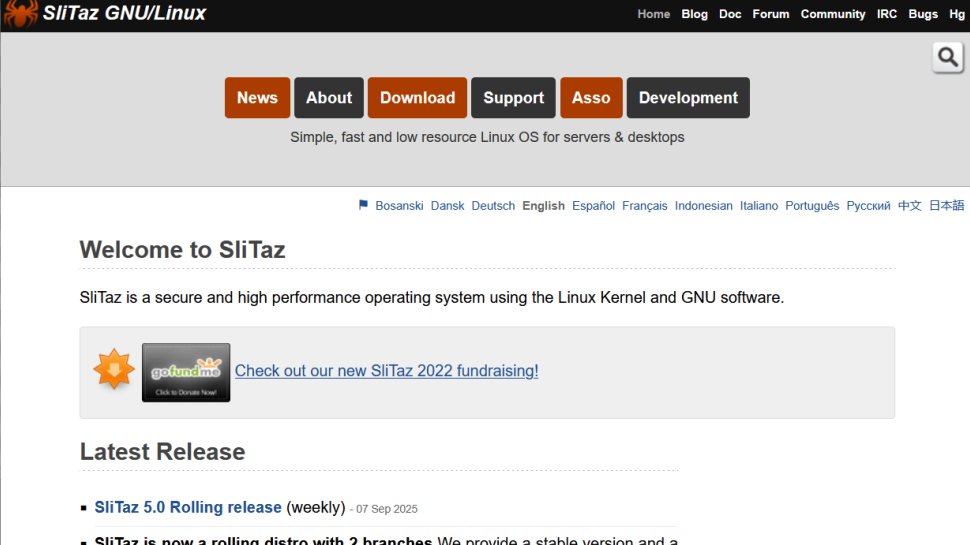The image size is (970, 545).
Task: Click the secure and high performance description text
Action: [432, 298]
